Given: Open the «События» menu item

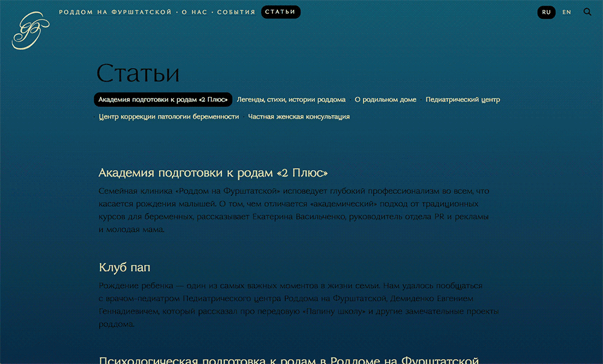Looking at the screenshot, I should click(236, 12).
